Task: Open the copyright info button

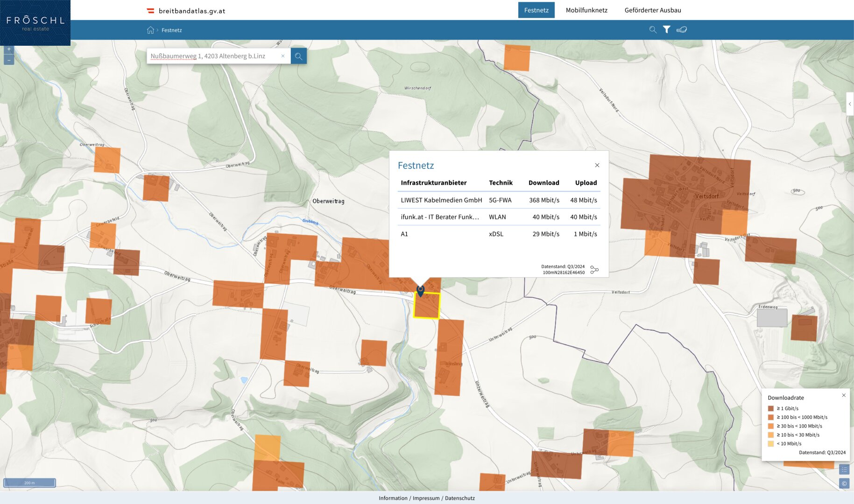Action: coord(844,483)
